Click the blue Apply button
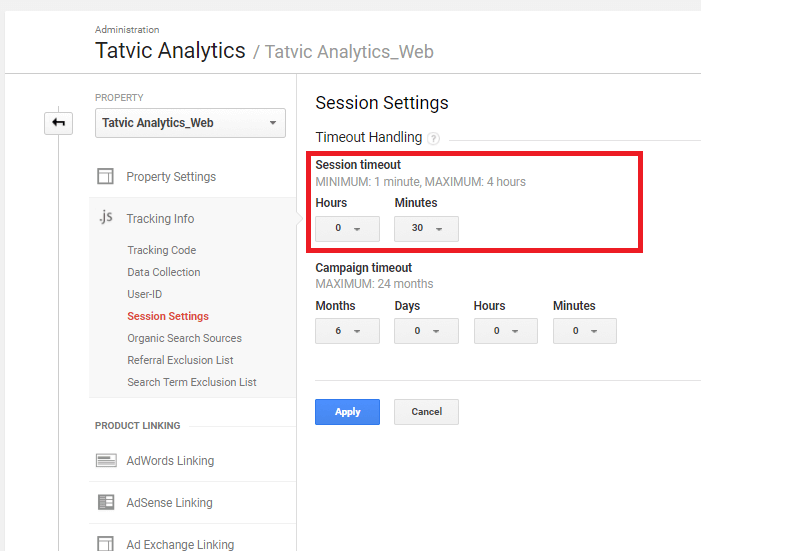This screenshot has width=808, height=551. pyautogui.click(x=347, y=412)
